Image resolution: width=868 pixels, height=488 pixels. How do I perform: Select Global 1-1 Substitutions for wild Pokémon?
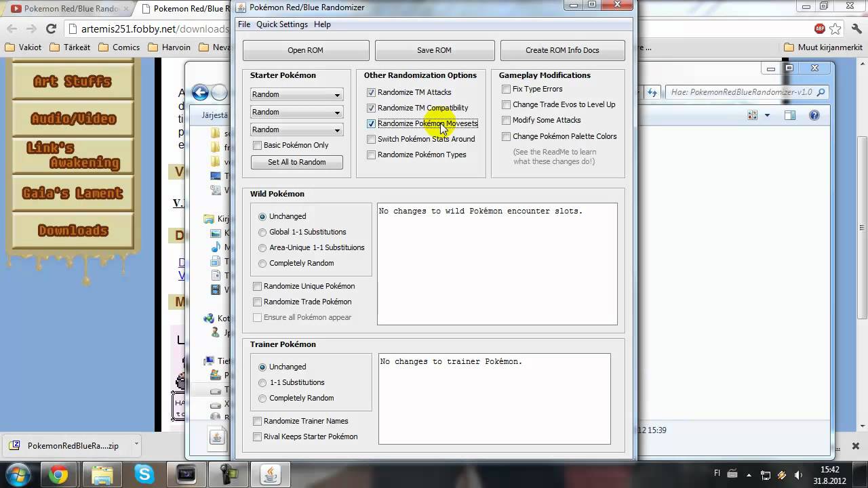pos(262,232)
